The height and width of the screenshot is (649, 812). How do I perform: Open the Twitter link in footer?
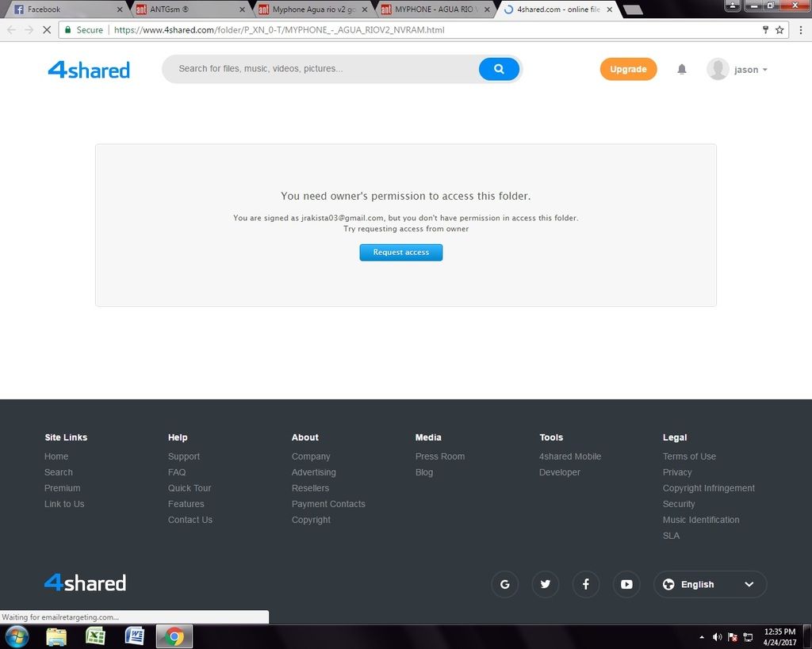(546, 585)
